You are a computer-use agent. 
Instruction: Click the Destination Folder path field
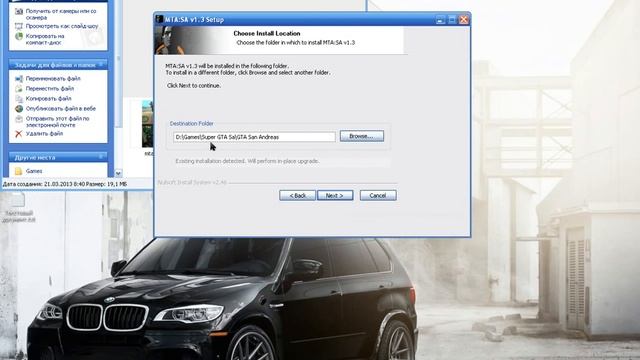[254, 137]
